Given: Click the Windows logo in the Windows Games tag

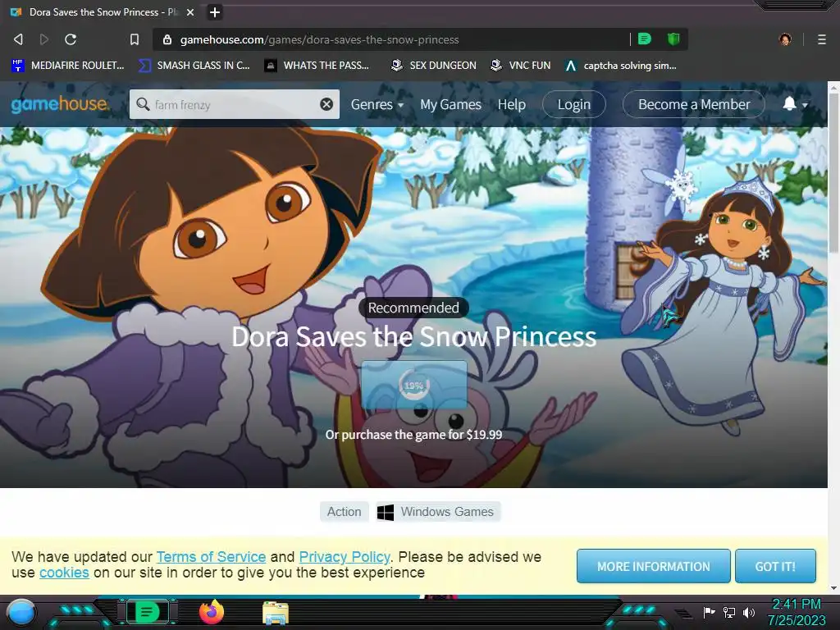Looking at the screenshot, I should click(x=386, y=512).
